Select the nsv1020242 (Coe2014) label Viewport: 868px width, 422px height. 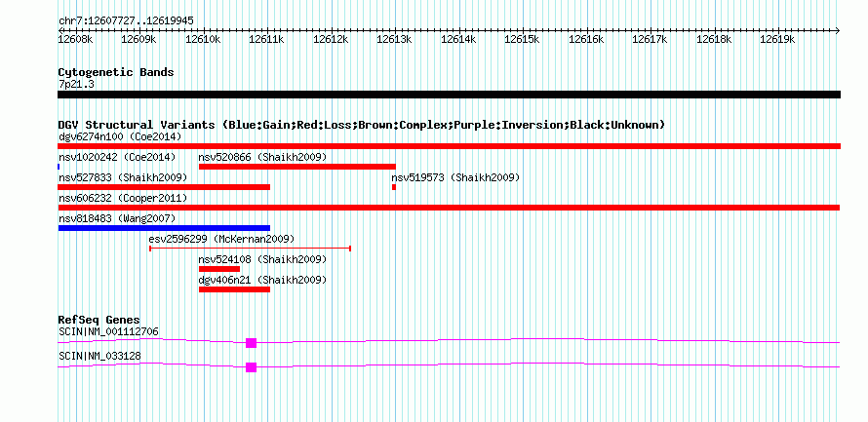coord(117,157)
